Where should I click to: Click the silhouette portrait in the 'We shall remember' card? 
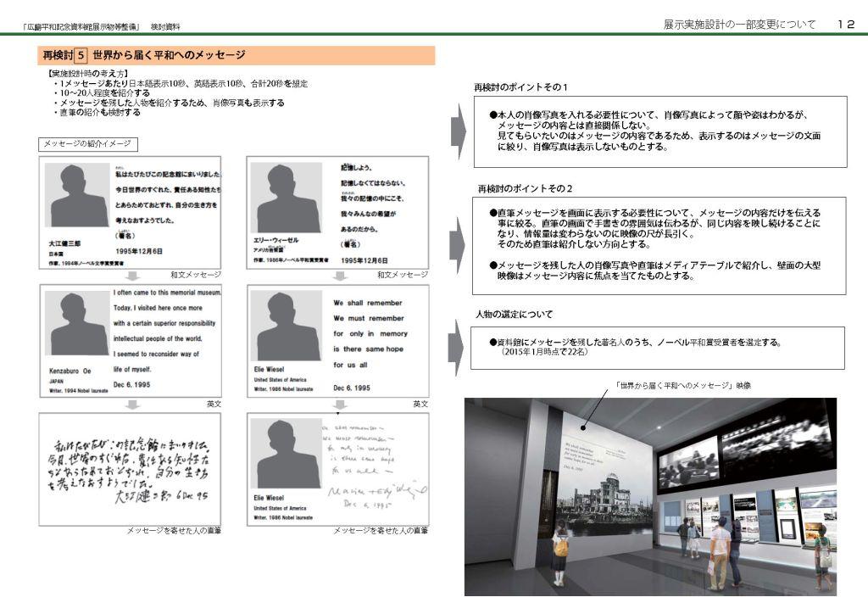click(287, 326)
